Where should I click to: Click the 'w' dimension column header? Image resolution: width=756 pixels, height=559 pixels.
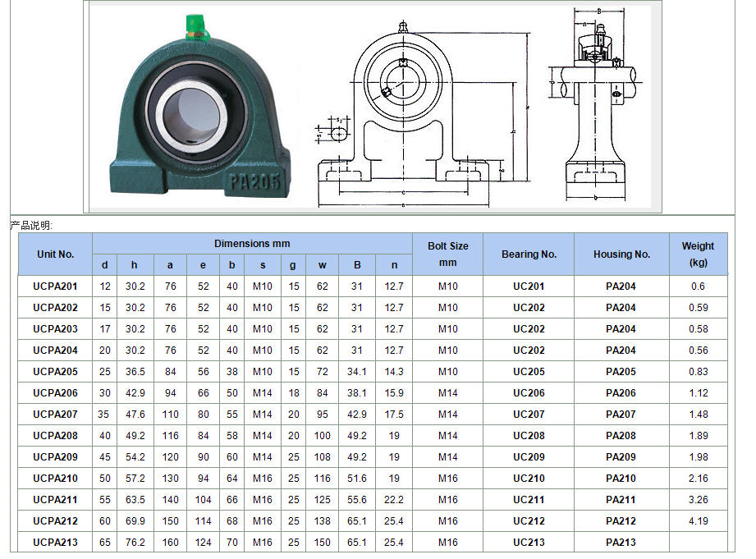[322, 265]
